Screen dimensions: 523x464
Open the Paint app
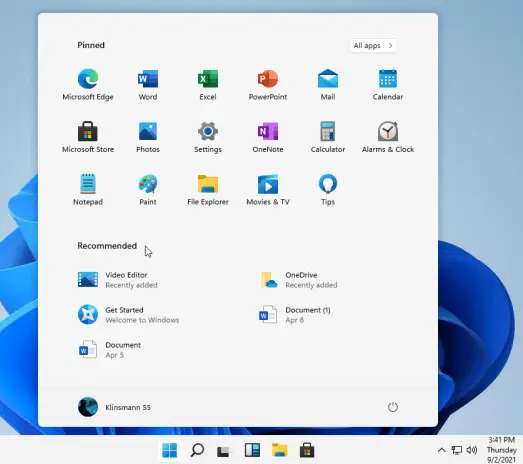click(x=148, y=189)
